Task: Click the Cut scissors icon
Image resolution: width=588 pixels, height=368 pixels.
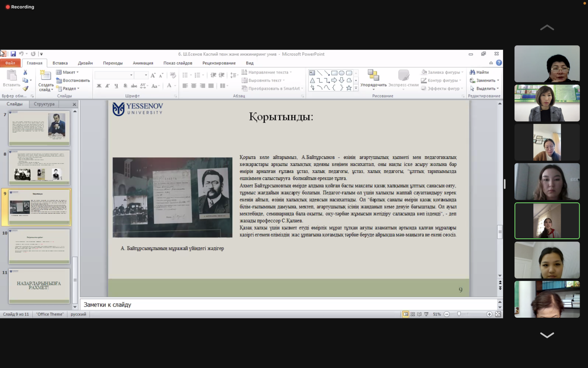Action: pyautogui.click(x=25, y=72)
